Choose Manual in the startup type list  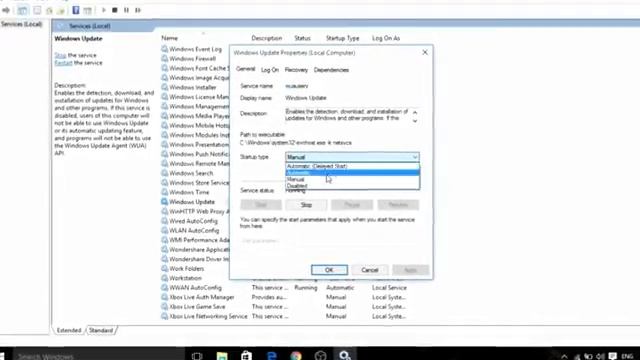point(352,179)
